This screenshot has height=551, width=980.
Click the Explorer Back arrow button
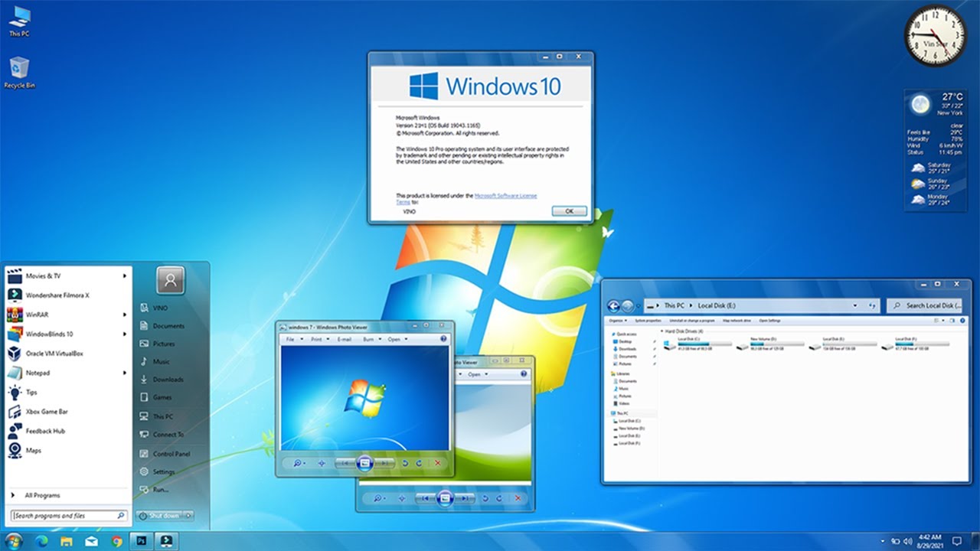click(x=613, y=306)
